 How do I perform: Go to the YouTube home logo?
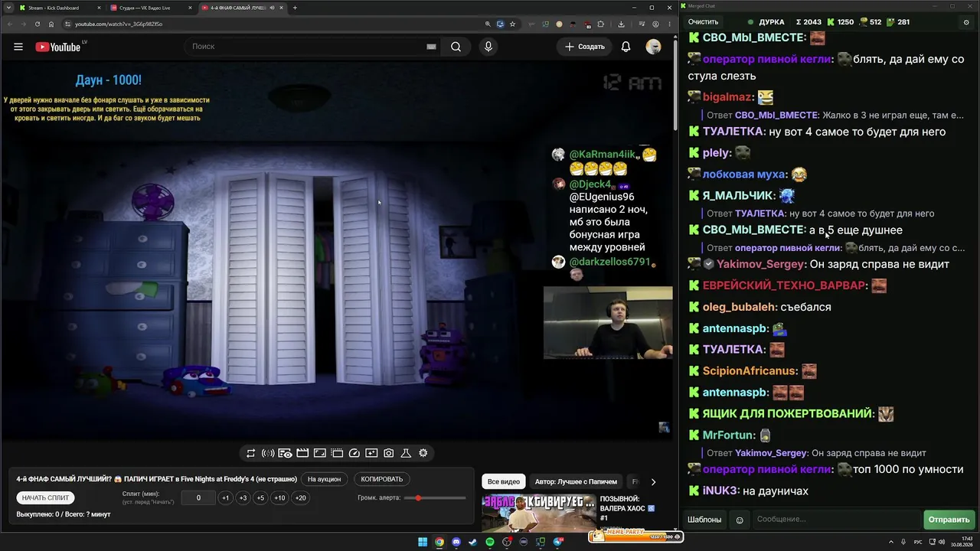pyautogui.click(x=58, y=47)
